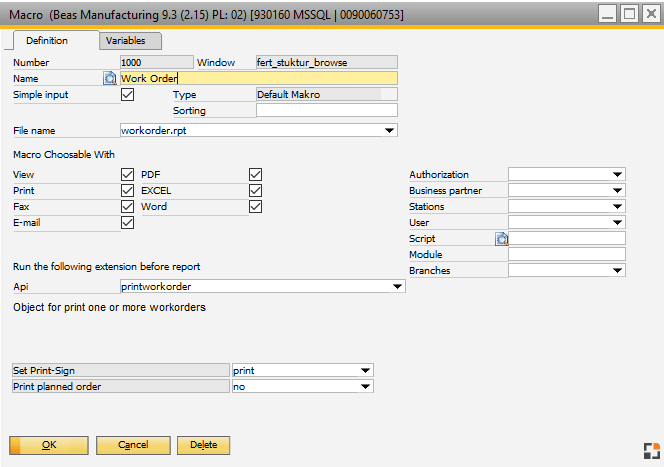The height and width of the screenshot is (467, 664).
Task: Select the Definition tab
Action: point(47,41)
